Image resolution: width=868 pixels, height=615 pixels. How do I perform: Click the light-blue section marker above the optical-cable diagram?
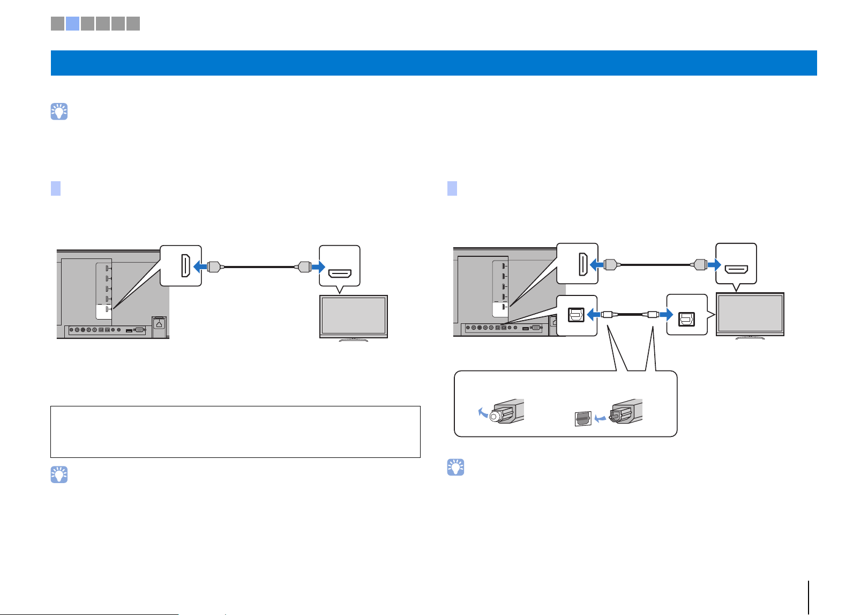point(452,188)
